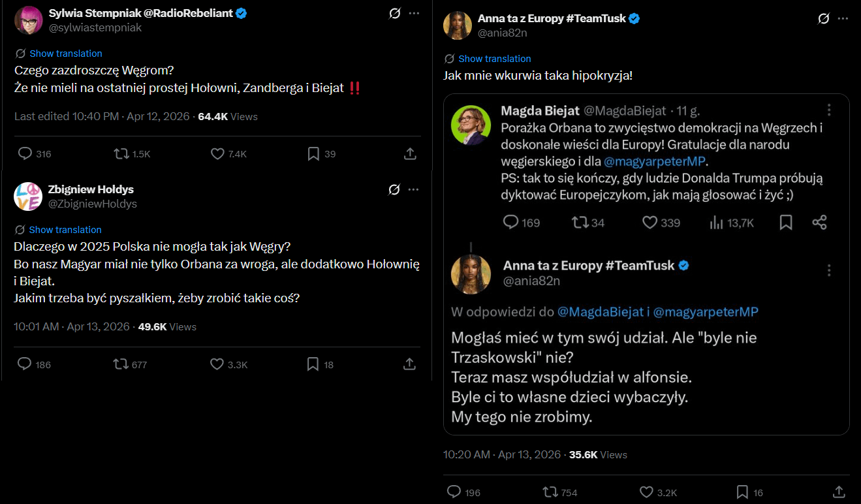Screen dimensions: 861x504
Task: Like Anna ta z Europy's tweet
Action: [646, 492]
